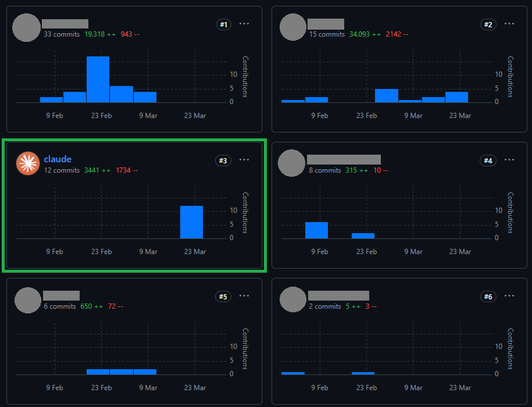The height and width of the screenshot is (407, 532).
Task: Click the redacted username of contributor #4
Action: [x=344, y=160]
